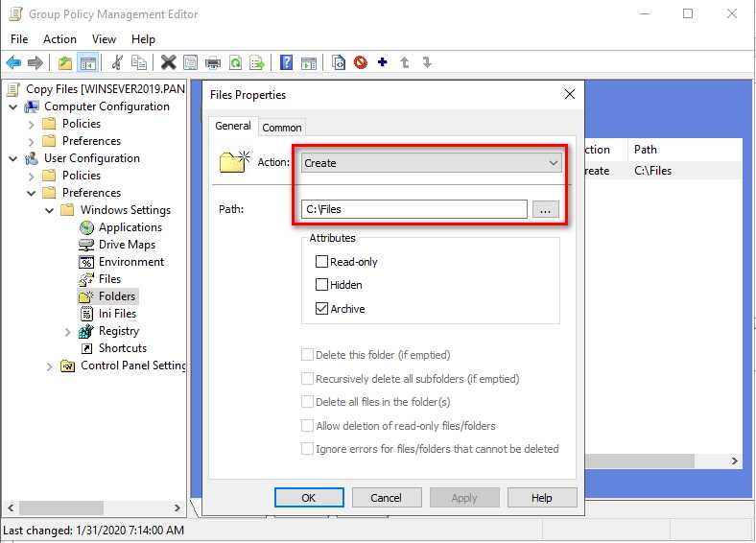Screen dimensions: 756x543
Task: Click the dialog Help button
Action: tap(542, 498)
